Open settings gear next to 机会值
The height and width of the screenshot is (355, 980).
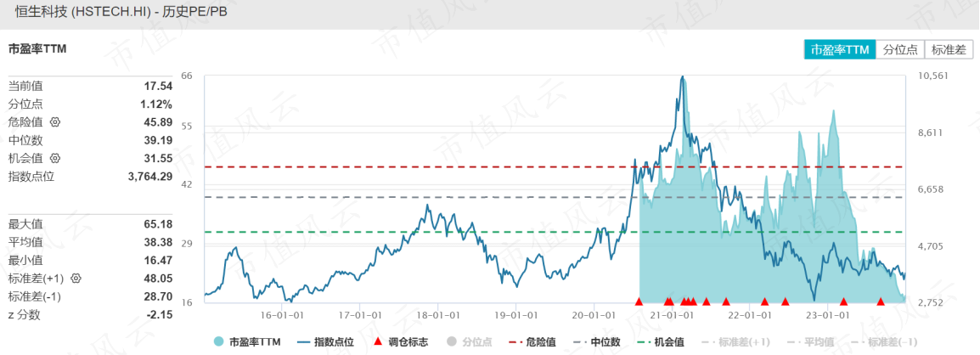(x=54, y=158)
